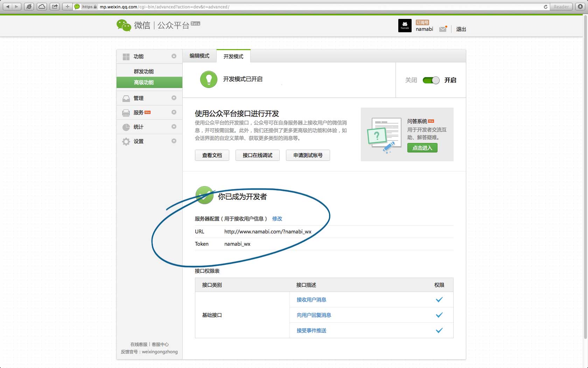Expand the 服务 sidebar section
588x368 pixels.
click(x=174, y=112)
